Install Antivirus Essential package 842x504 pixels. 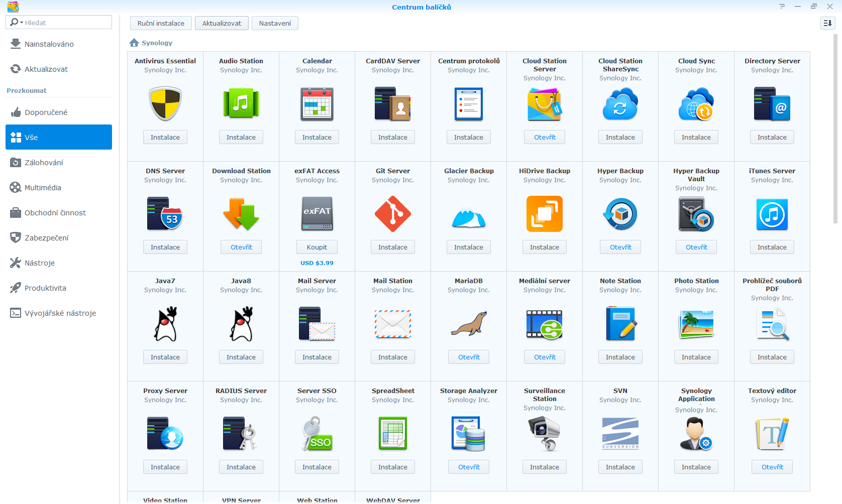pos(165,137)
